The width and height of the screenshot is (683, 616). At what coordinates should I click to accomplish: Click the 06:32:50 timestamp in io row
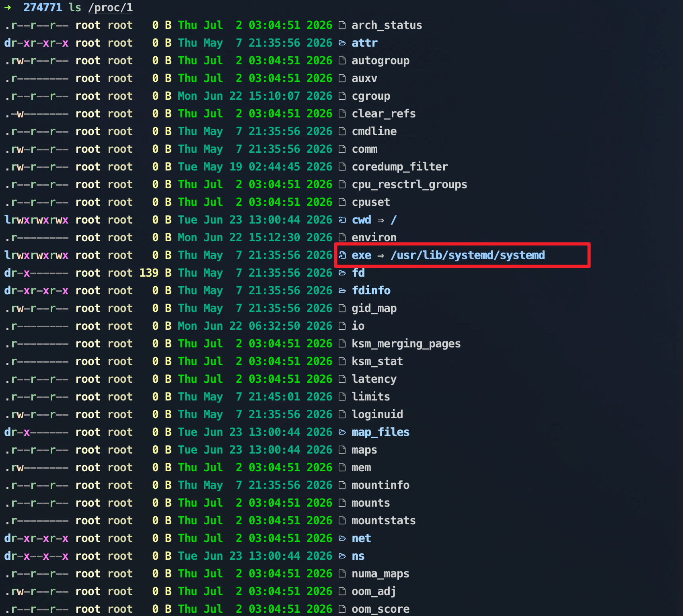274,326
